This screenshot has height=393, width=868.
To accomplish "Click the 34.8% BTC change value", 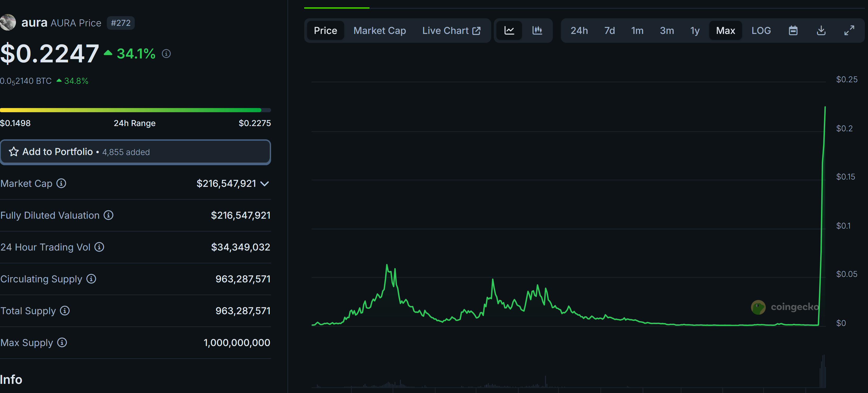I will [76, 81].
